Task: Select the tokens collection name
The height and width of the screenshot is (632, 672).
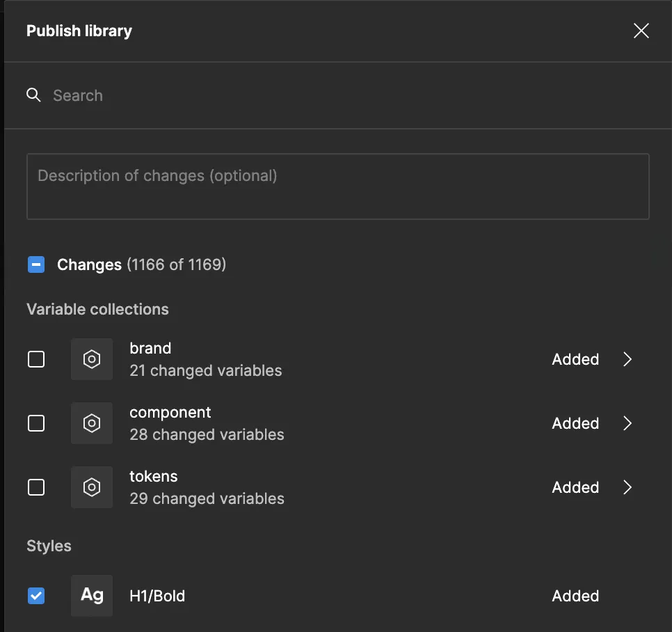Action: point(154,476)
